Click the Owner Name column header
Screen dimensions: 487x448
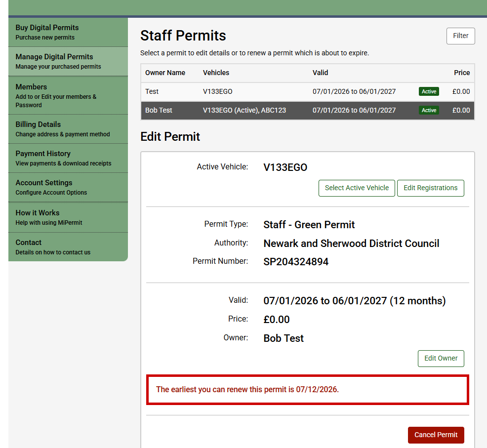(165, 73)
